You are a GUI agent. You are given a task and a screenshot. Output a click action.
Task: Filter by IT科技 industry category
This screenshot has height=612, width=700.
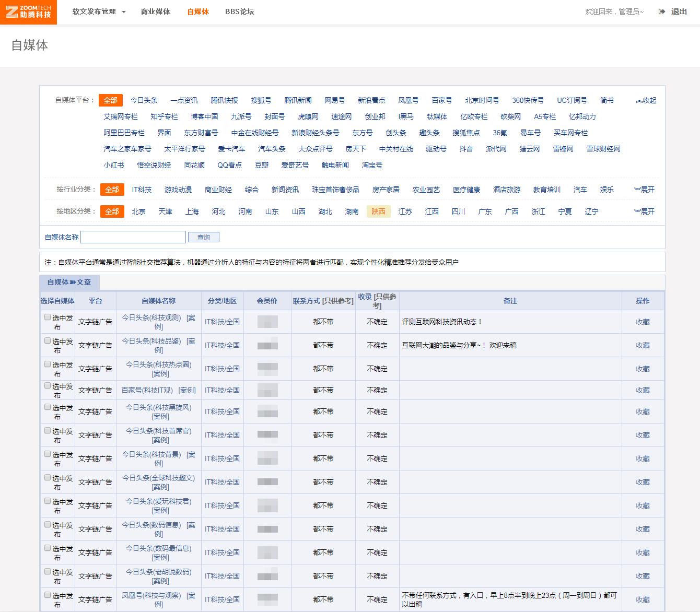(142, 190)
